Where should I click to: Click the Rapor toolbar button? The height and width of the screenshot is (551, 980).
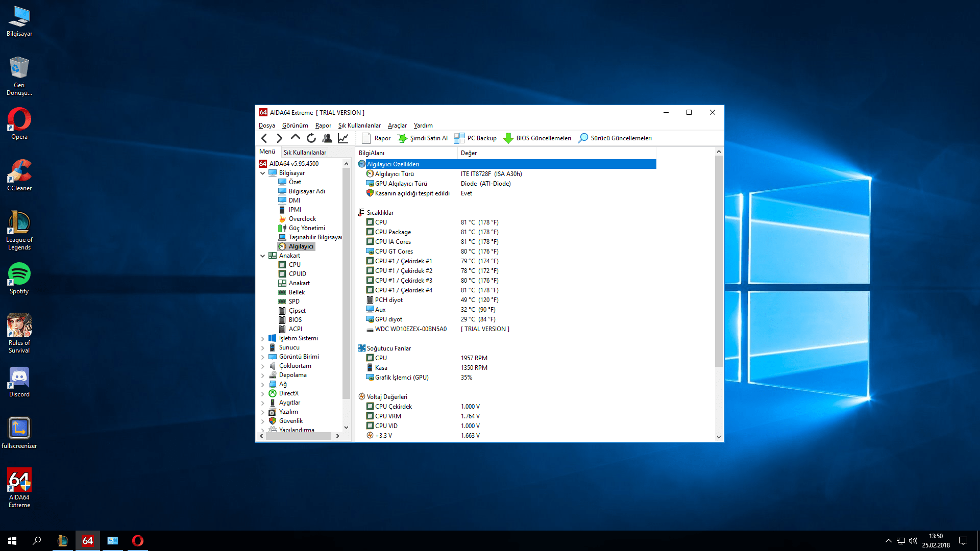pos(376,138)
